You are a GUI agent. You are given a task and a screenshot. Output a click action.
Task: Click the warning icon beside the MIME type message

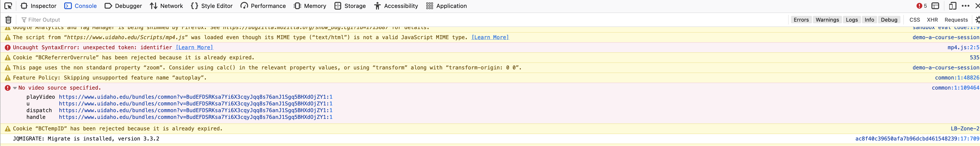[x=8, y=38]
